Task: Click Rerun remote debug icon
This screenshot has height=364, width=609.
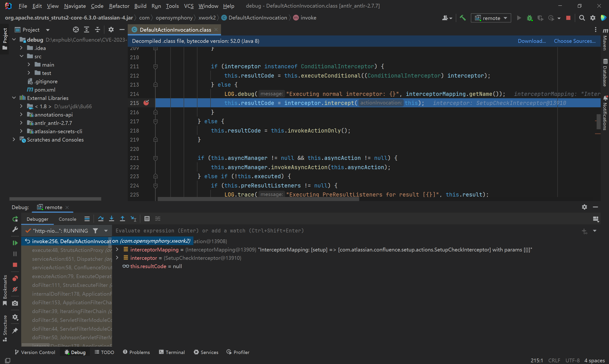Action: tap(15, 219)
